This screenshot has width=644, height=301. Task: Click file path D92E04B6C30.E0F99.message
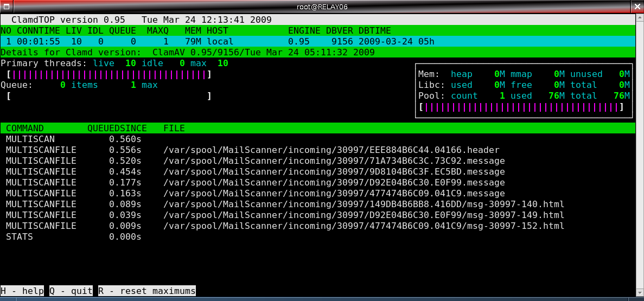point(334,182)
